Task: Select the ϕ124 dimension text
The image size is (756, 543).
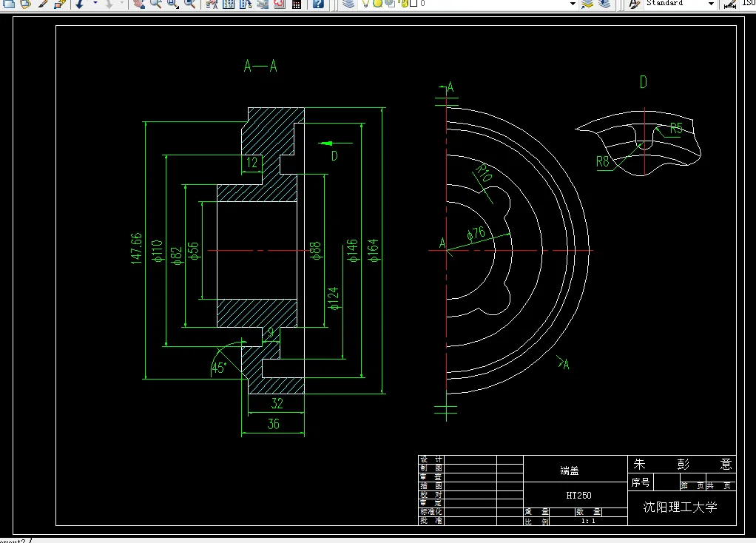Action: click(334, 299)
